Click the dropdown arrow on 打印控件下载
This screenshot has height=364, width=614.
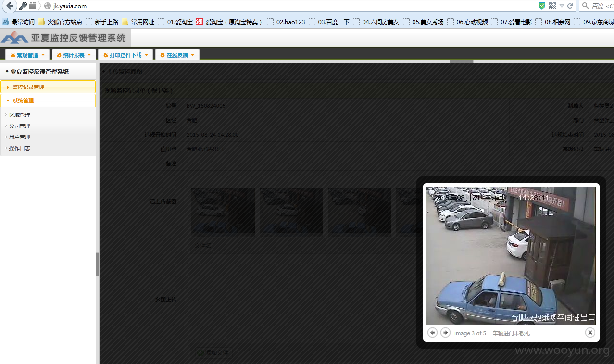[x=146, y=55]
